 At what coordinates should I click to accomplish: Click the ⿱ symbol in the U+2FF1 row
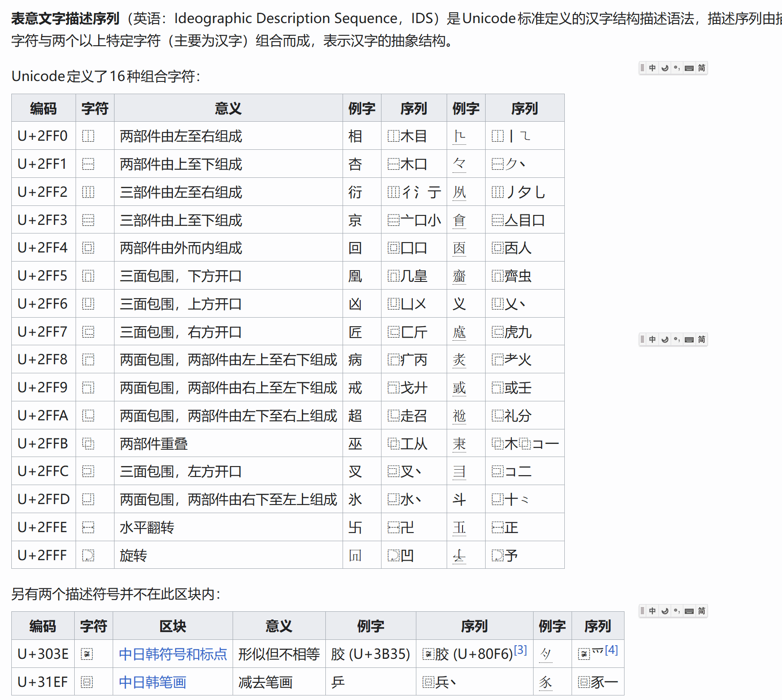pos(88,164)
